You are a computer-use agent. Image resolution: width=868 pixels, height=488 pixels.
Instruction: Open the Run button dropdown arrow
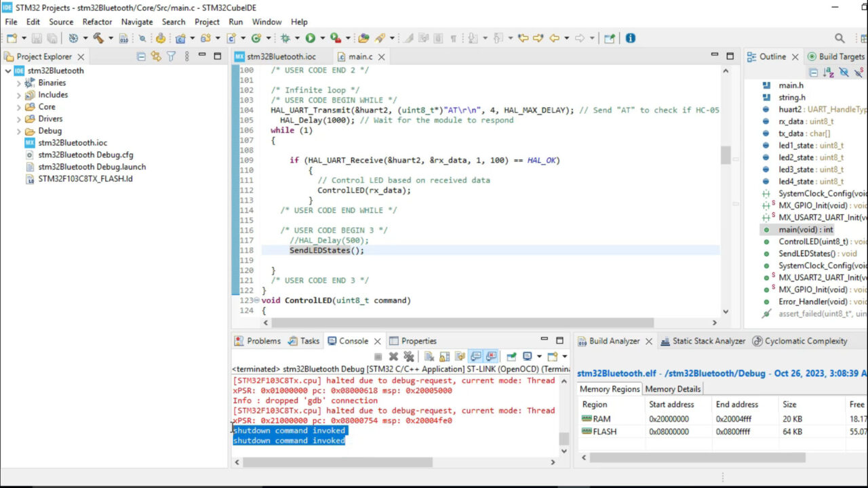click(323, 39)
